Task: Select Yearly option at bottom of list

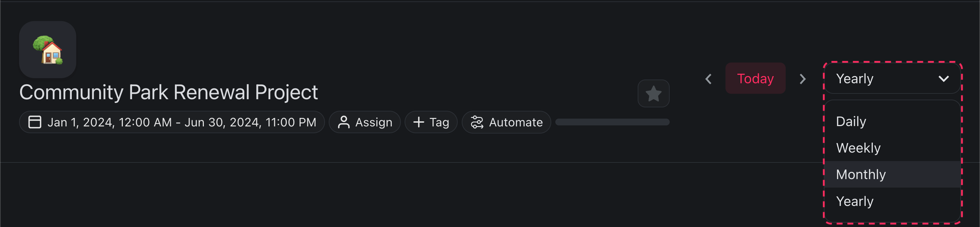Action: 855,201
